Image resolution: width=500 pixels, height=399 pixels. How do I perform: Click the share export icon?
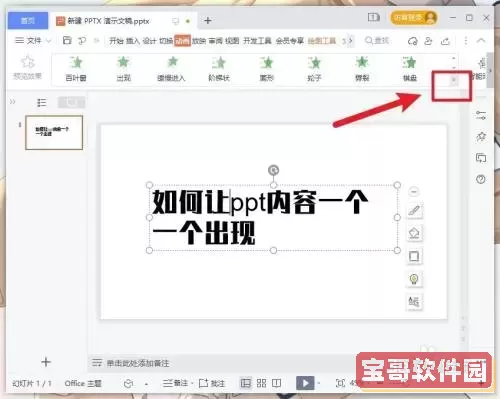445,41
